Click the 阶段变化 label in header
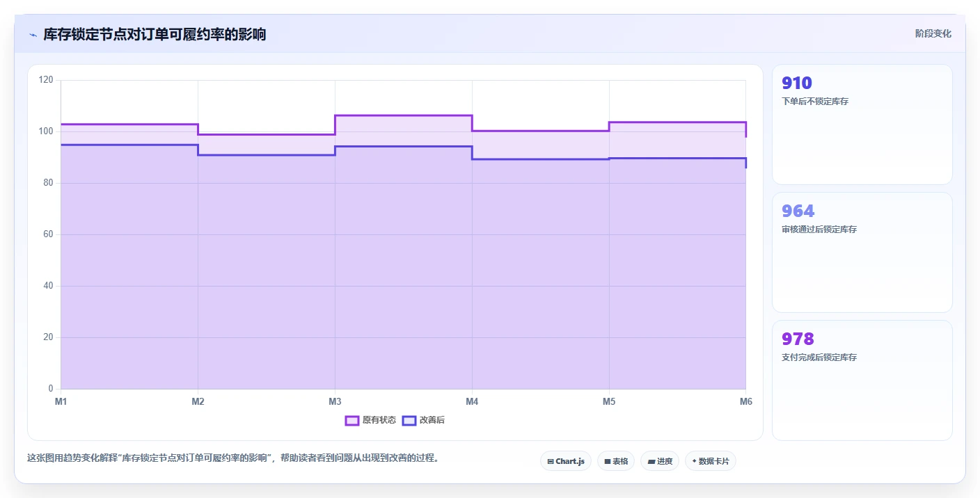Viewport: 980px width, 498px height. click(x=933, y=34)
